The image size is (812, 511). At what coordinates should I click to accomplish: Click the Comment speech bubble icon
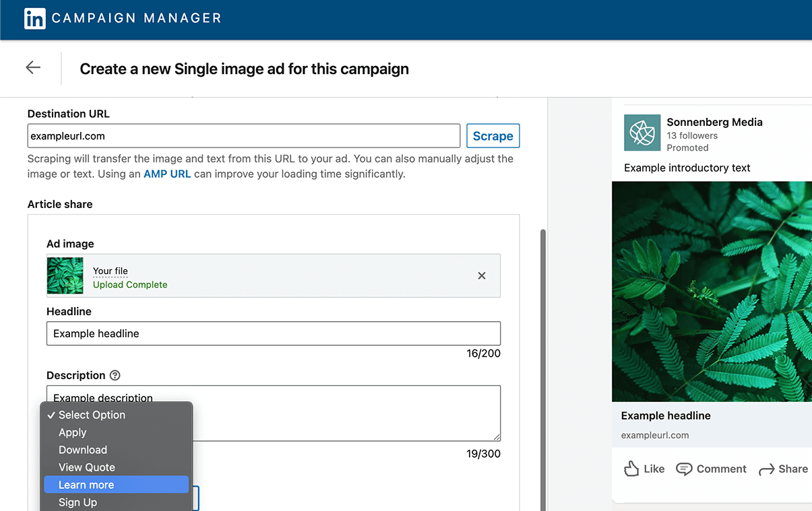coord(684,469)
